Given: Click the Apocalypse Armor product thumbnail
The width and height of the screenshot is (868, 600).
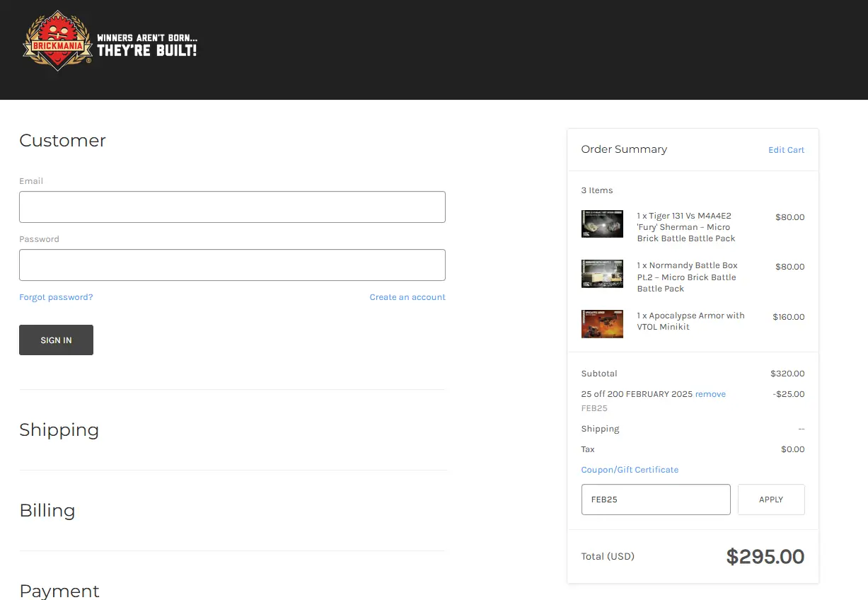Looking at the screenshot, I should point(602,323).
